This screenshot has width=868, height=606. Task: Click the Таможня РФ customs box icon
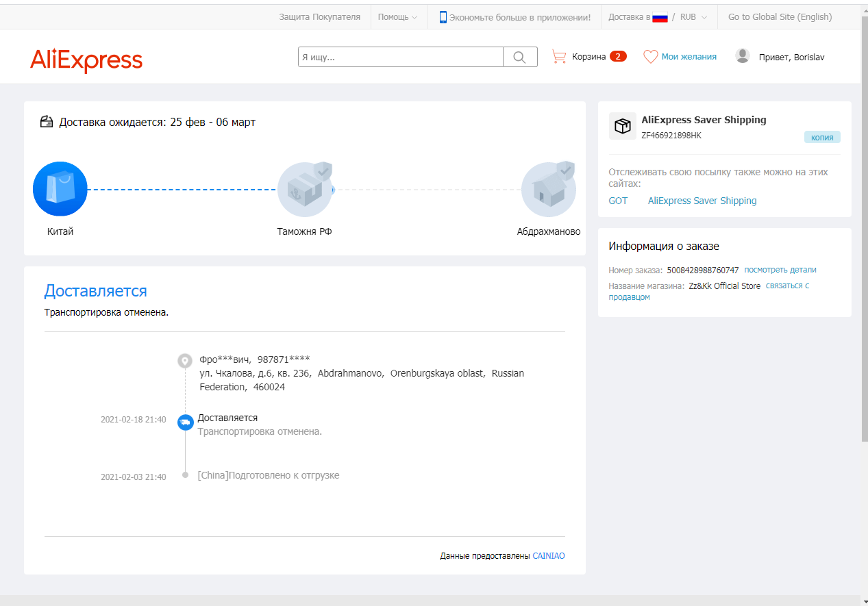click(305, 189)
